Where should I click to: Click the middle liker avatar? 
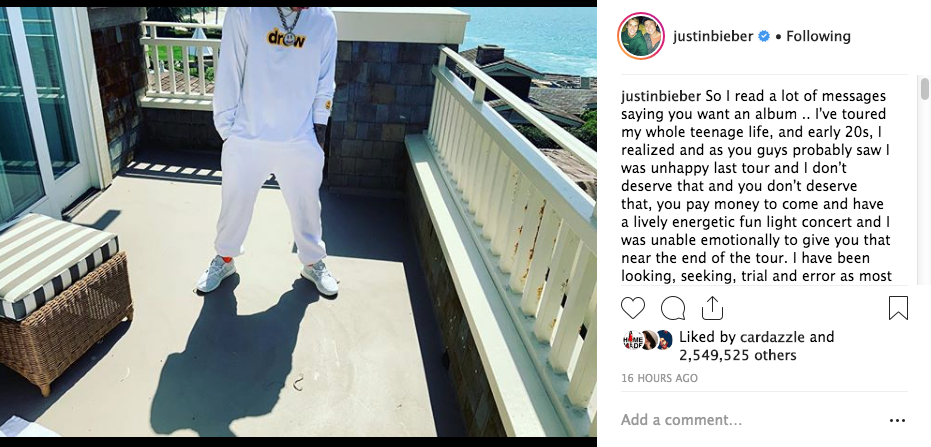tap(648, 340)
